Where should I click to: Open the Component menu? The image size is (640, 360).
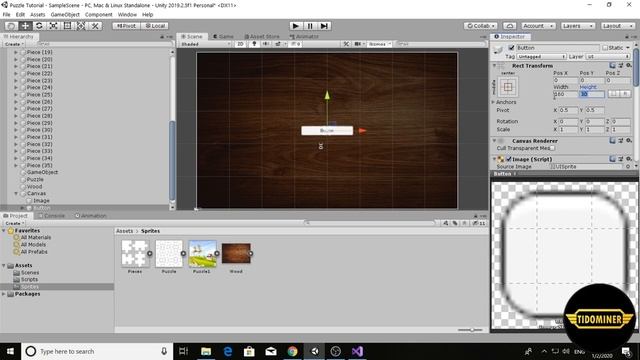pos(98,14)
